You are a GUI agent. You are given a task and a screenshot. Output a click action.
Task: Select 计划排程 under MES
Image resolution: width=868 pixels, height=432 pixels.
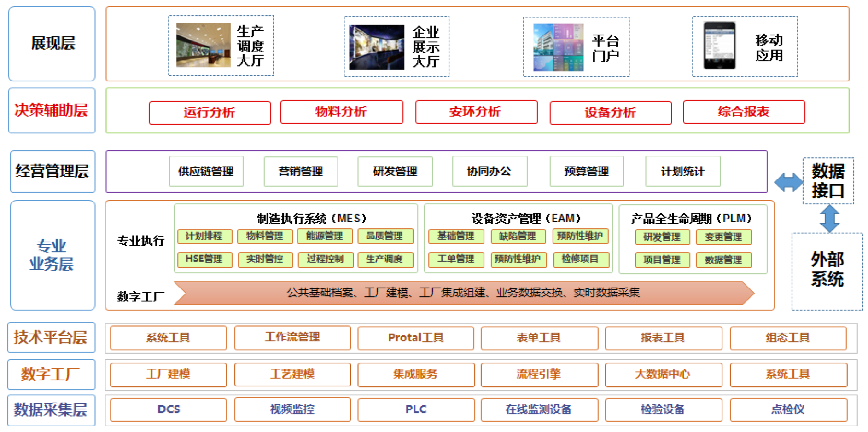(204, 236)
